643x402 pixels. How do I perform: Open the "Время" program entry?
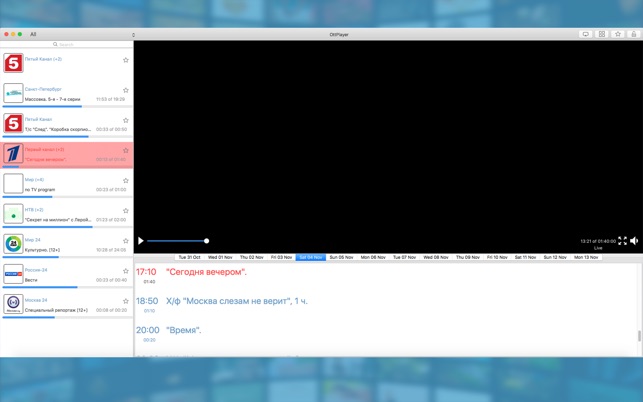184,330
